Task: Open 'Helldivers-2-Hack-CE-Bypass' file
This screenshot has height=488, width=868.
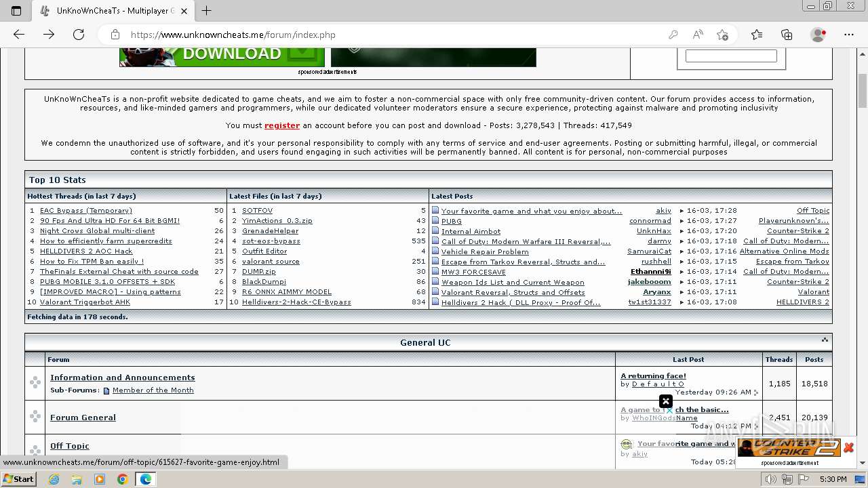Action: coord(296,302)
